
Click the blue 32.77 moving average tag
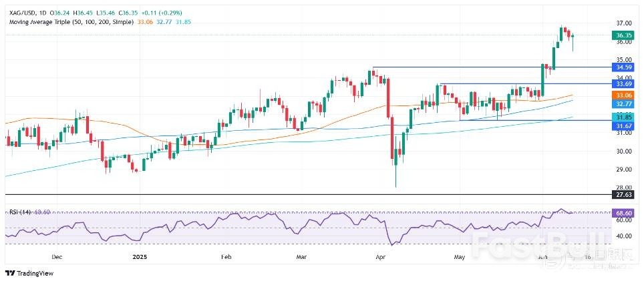624,104
